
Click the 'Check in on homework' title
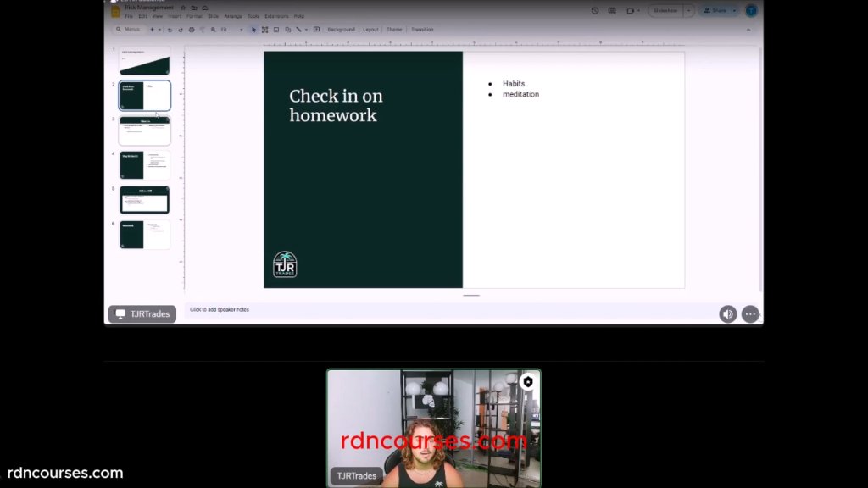click(336, 105)
